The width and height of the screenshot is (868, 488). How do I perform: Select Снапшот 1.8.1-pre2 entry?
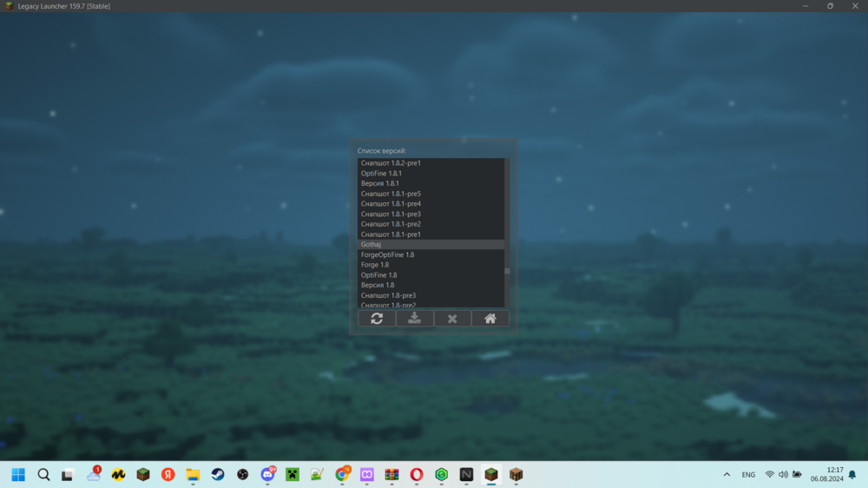point(431,224)
